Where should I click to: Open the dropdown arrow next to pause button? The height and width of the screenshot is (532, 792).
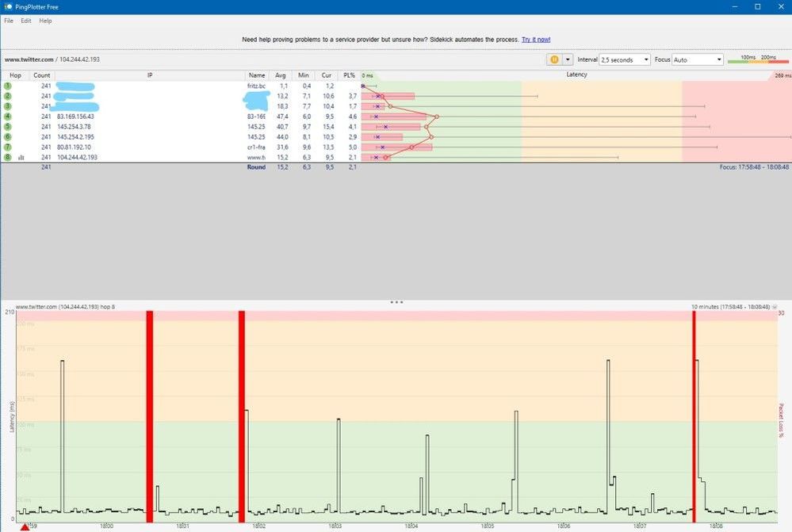pyautogui.click(x=568, y=59)
